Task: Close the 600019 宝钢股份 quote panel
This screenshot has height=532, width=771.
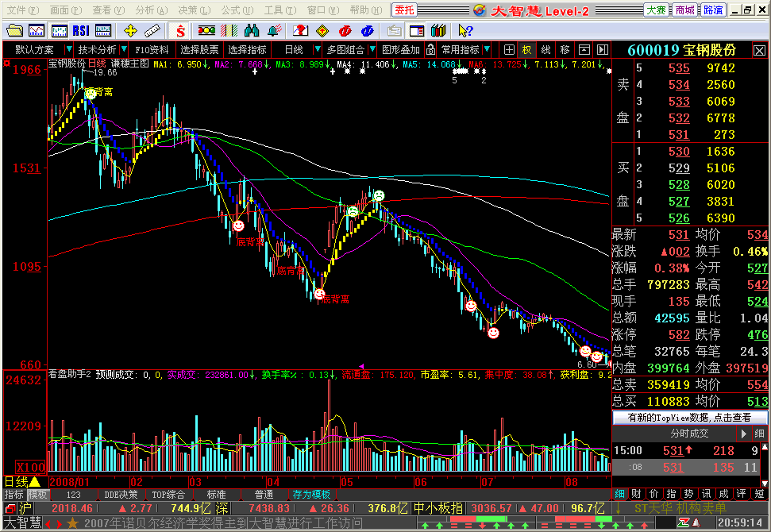Action: coord(759,50)
